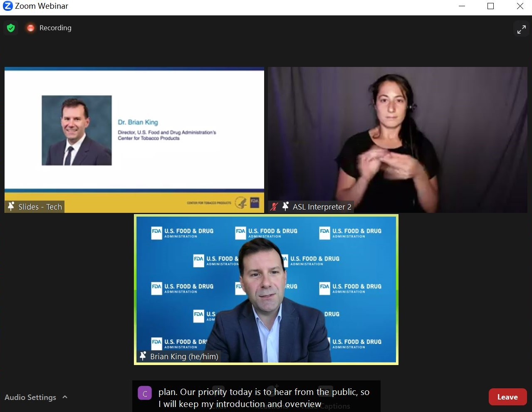
Task: Open Audio Settings
Action: click(30, 397)
